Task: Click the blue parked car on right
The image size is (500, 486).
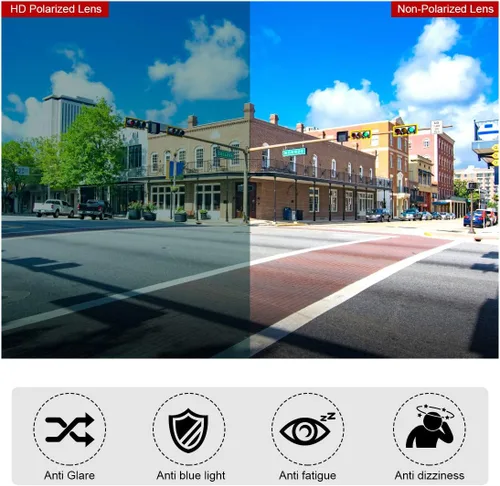Action: click(478, 219)
